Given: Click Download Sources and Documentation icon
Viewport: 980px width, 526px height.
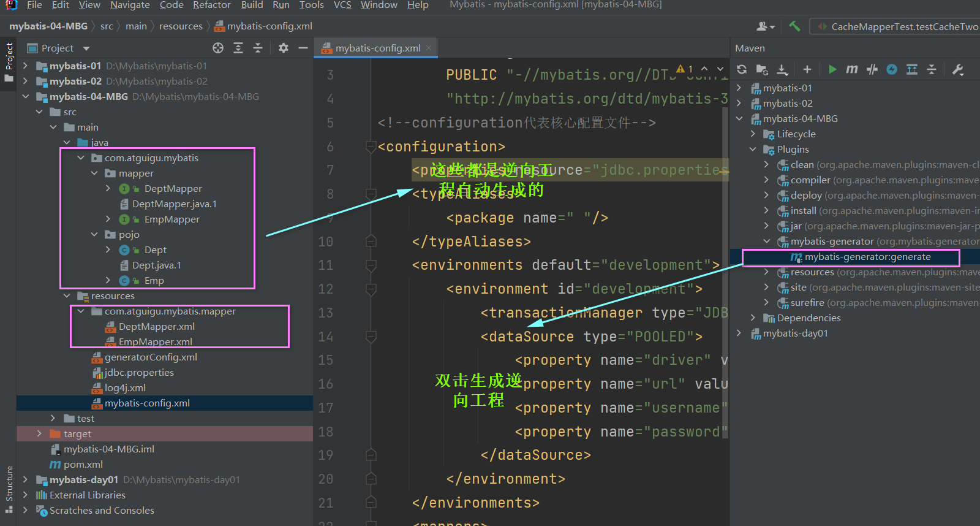Looking at the screenshot, I should [782, 69].
